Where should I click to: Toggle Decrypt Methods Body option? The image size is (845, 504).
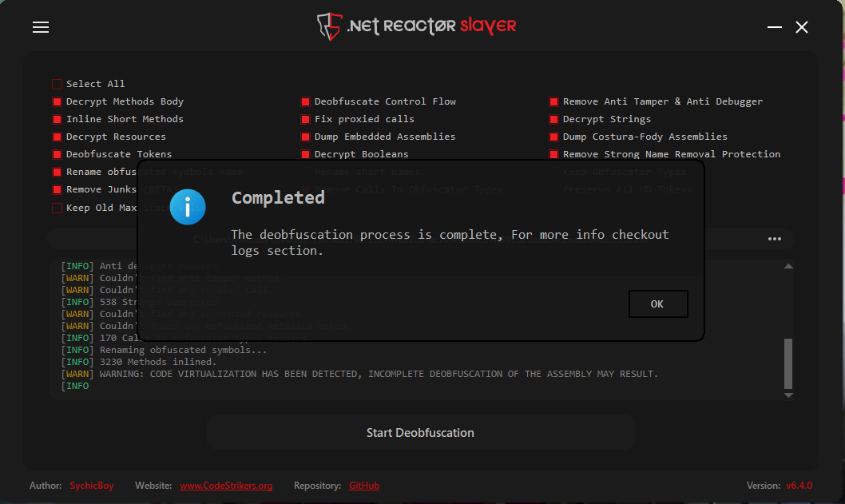click(57, 101)
